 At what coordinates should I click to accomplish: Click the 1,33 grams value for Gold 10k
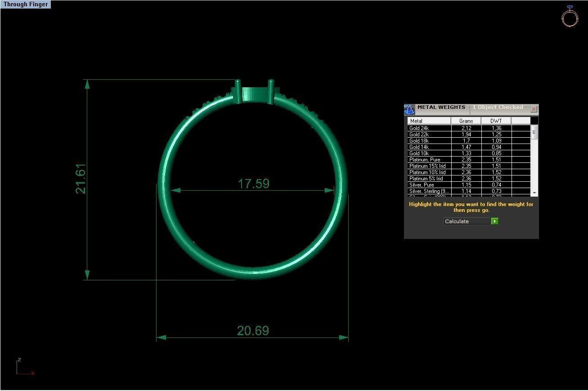(x=466, y=153)
